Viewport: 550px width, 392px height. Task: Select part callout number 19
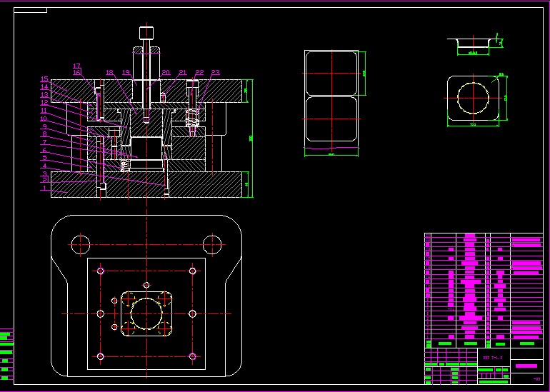pos(126,73)
